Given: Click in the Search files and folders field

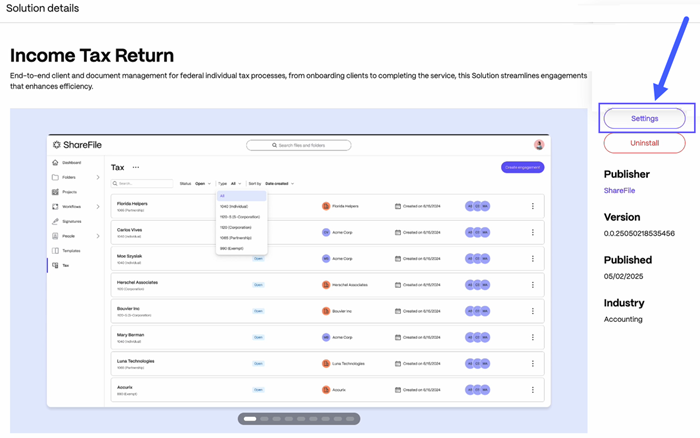Looking at the screenshot, I should click(299, 145).
